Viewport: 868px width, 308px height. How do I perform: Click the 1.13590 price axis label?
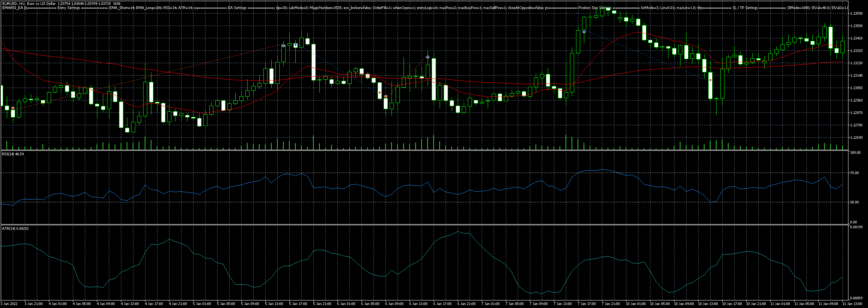tap(857, 13)
